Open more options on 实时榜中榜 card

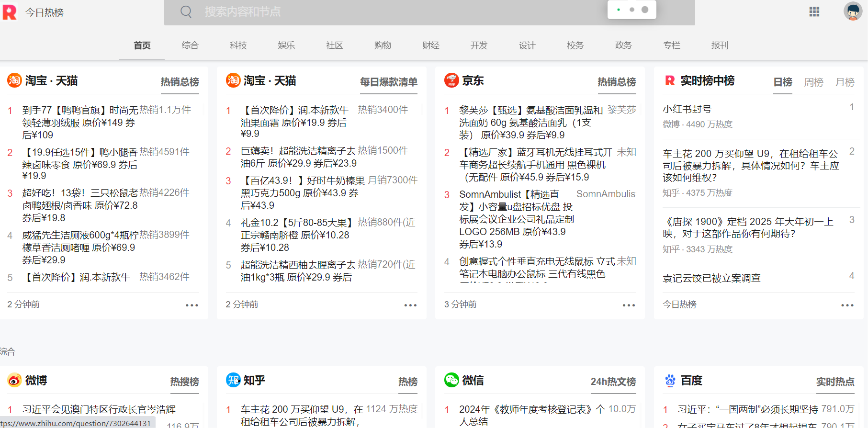coord(847,305)
